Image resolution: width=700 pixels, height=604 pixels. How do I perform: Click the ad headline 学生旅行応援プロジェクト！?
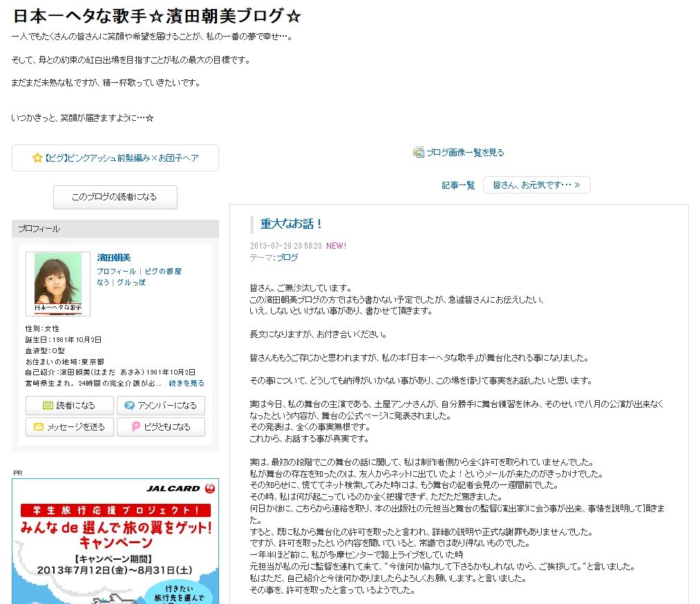(x=115, y=510)
